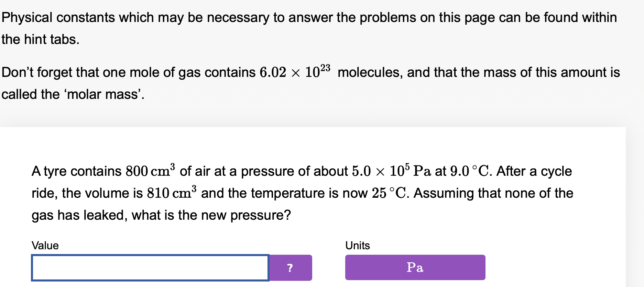Click the question mark icon beside the input

coord(290,268)
